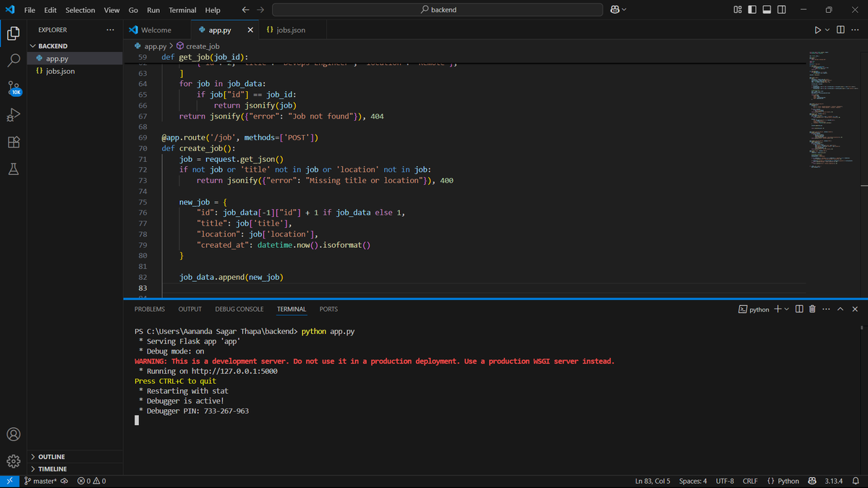Open launch profile dropdown beside new terminal
868x488 pixels.
787,309
